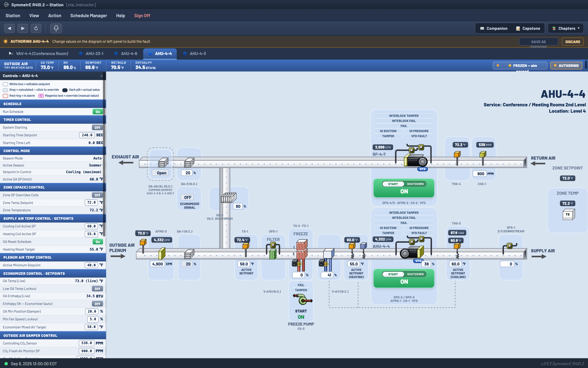Click the Capstone button
The image size is (588, 368).
point(528,28)
